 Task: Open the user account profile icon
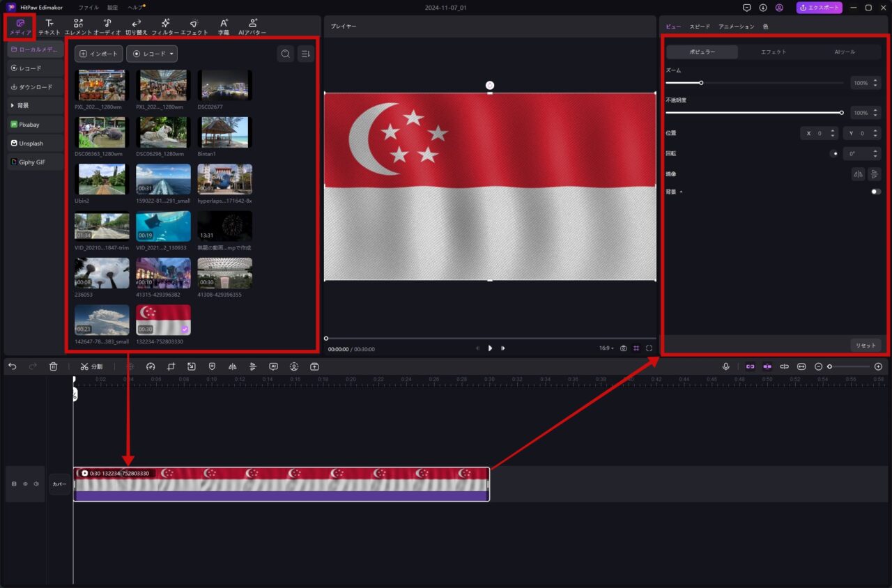coord(779,8)
